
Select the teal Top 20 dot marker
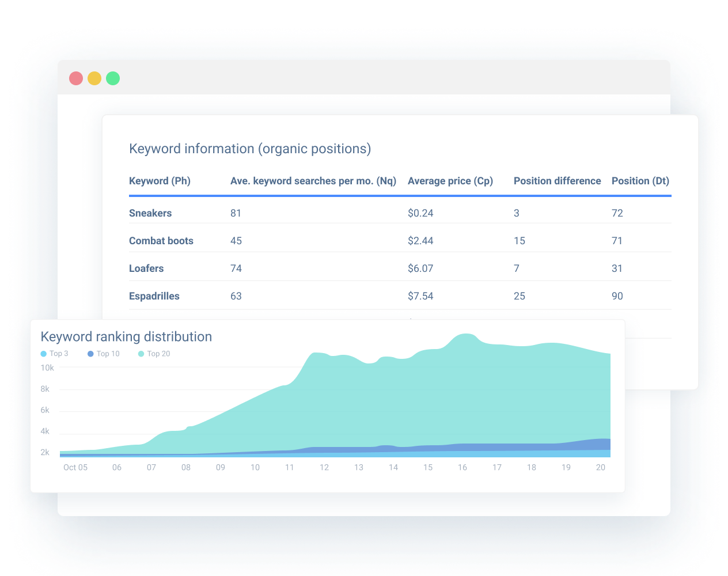139,354
